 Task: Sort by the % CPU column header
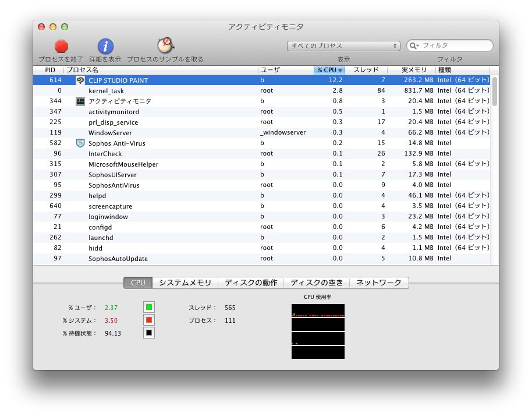(329, 70)
